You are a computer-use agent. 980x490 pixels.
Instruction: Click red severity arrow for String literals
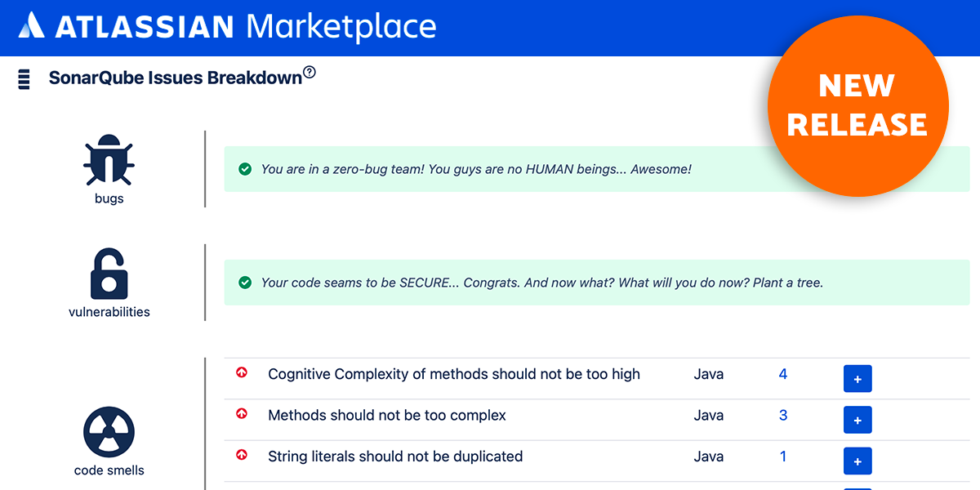click(241, 455)
